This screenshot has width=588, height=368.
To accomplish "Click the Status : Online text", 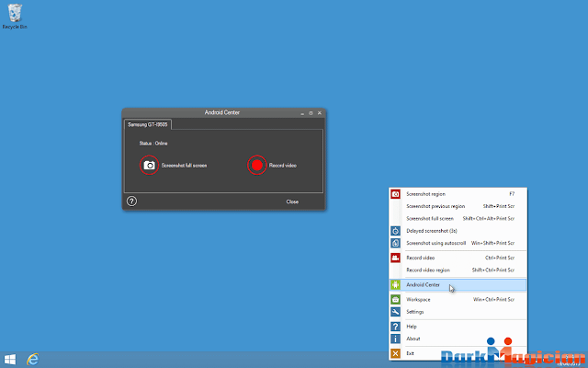I will pos(153,144).
